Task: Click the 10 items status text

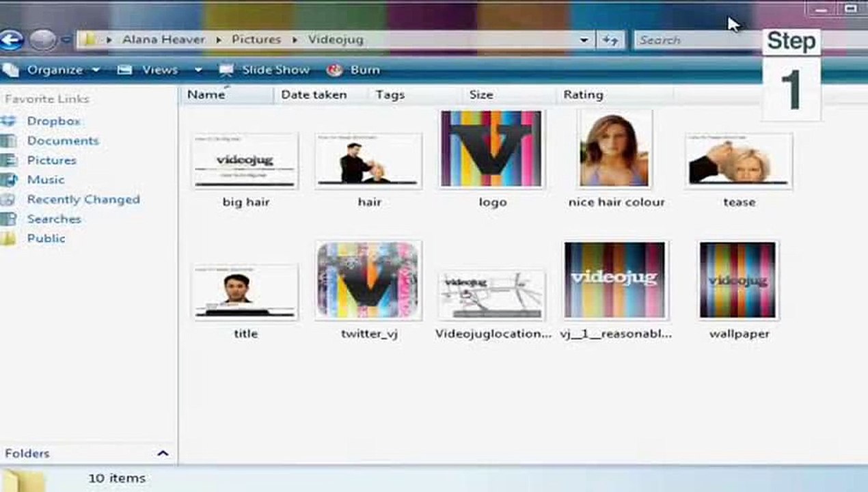Action: click(116, 478)
